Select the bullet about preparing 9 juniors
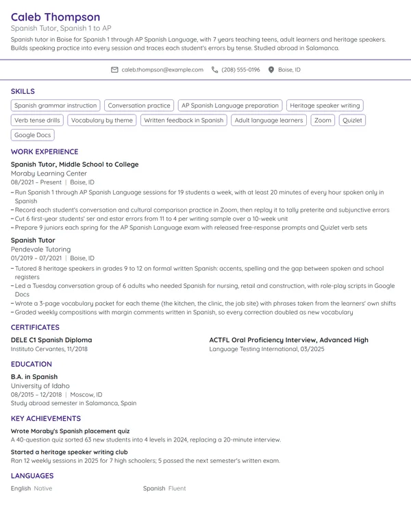 coord(189,228)
